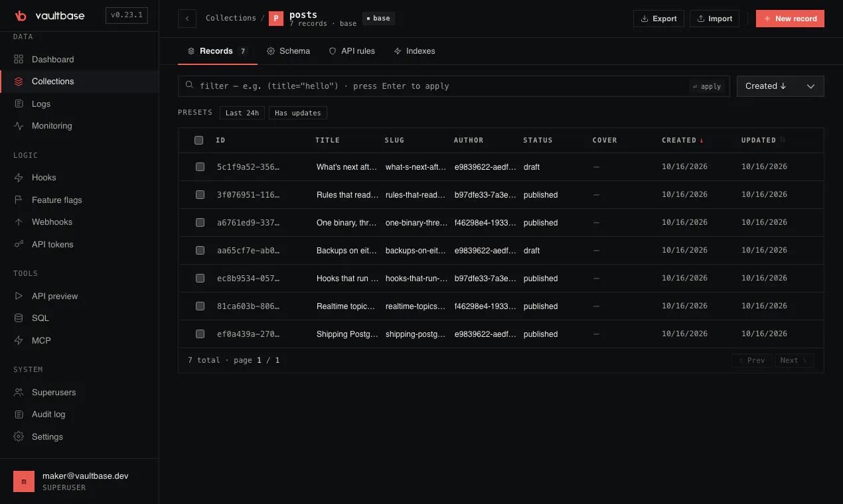
Task: Apply the Has updates preset
Action: pyautogui.click(x=298, y=113)
